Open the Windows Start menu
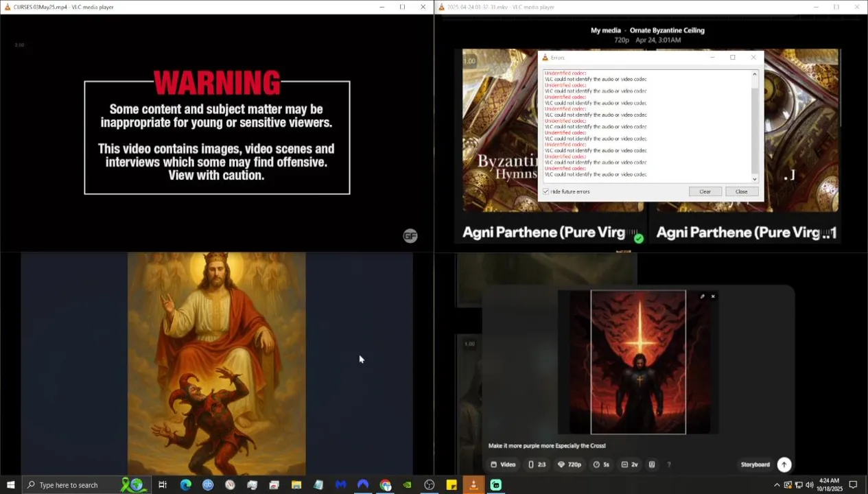This screenshot has height=494, width=868. pos(11,485)
